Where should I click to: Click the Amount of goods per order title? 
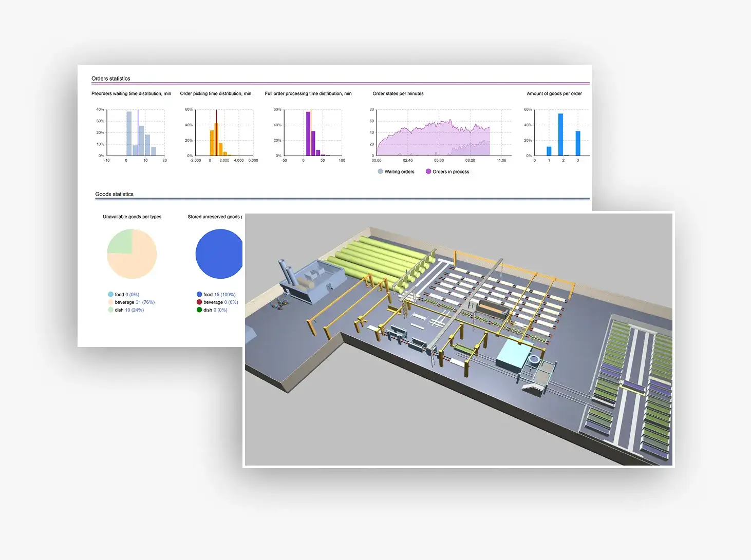click(554, 93)
